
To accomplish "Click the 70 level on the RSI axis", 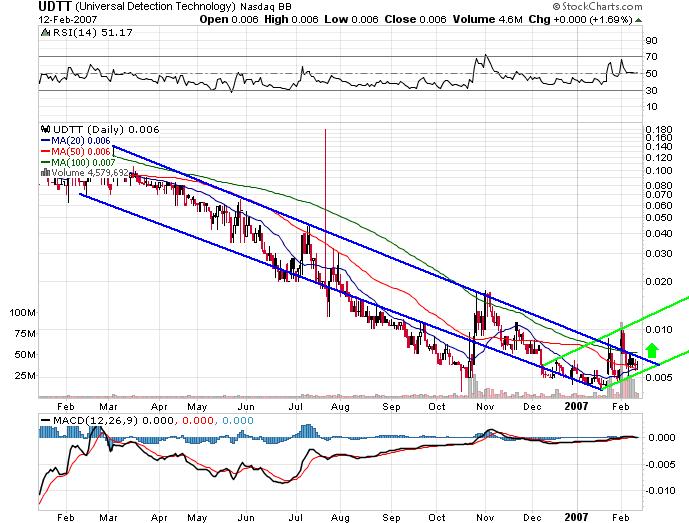I will [651, 57].
